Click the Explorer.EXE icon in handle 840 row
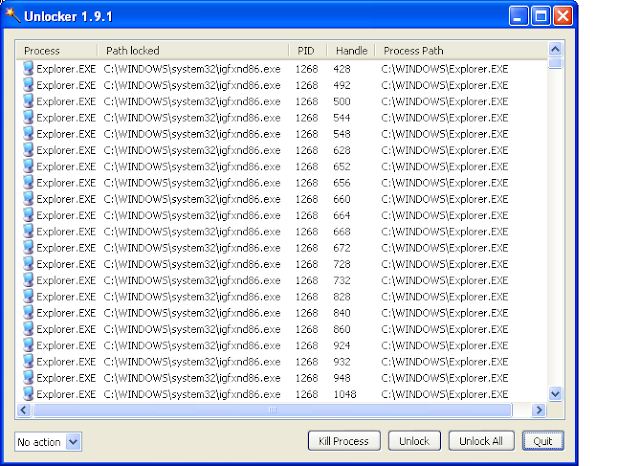640x466 pixels. coord(28,313)
